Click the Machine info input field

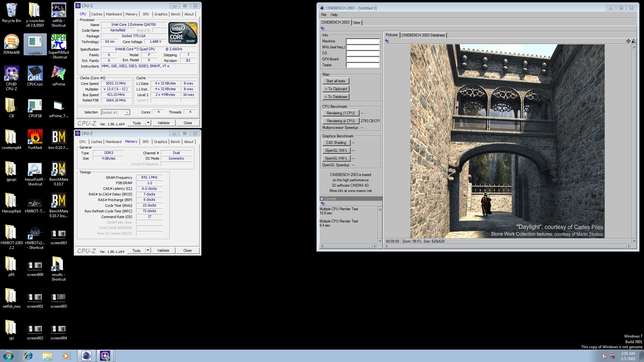click(x=363, y=41)
